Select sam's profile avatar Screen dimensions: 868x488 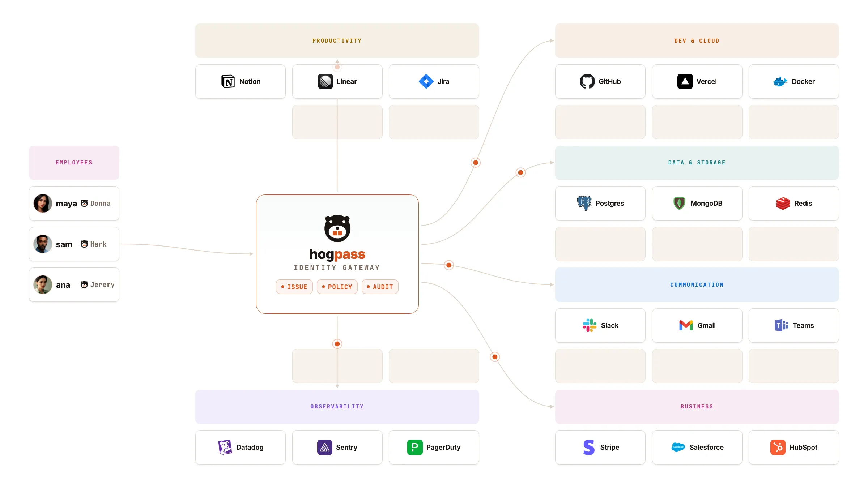[43, 244]
